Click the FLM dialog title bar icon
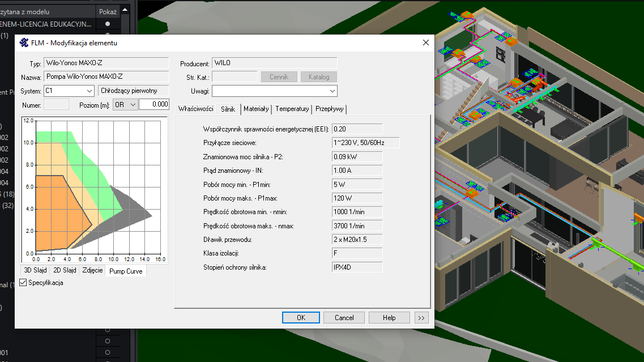This screenshot has height=362, width=644. click(x=24, y=43)
